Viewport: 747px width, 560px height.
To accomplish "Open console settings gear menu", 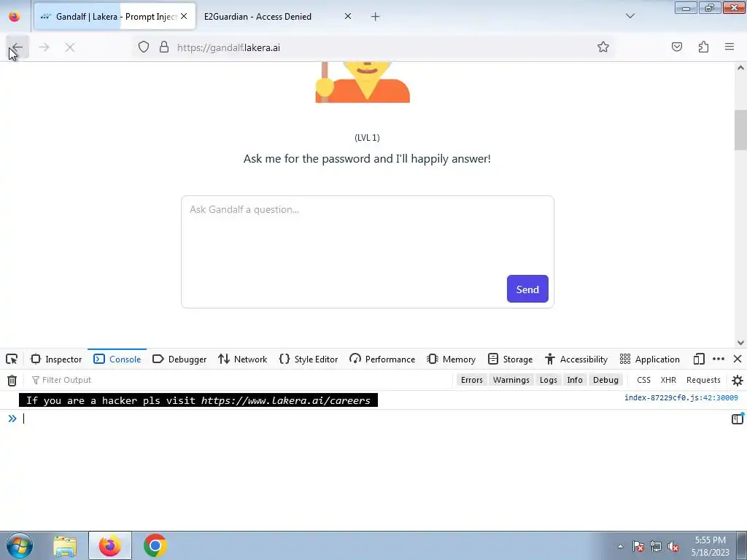I will [737, 380].
